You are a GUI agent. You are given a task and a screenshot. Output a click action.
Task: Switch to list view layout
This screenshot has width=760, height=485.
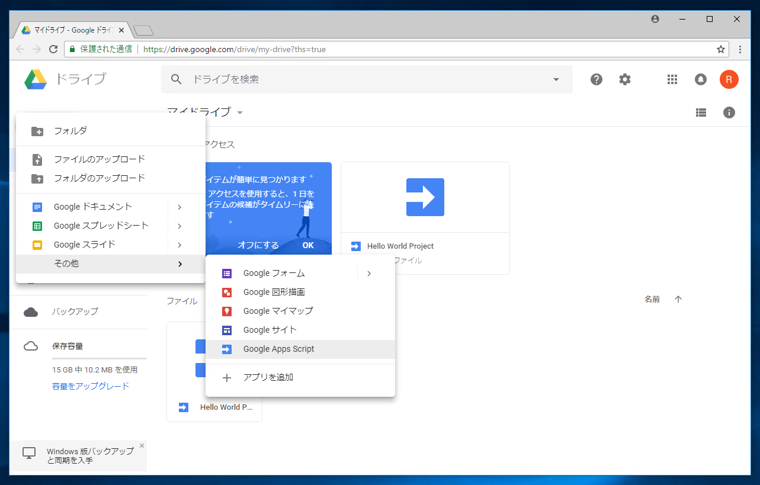point(701,112)
